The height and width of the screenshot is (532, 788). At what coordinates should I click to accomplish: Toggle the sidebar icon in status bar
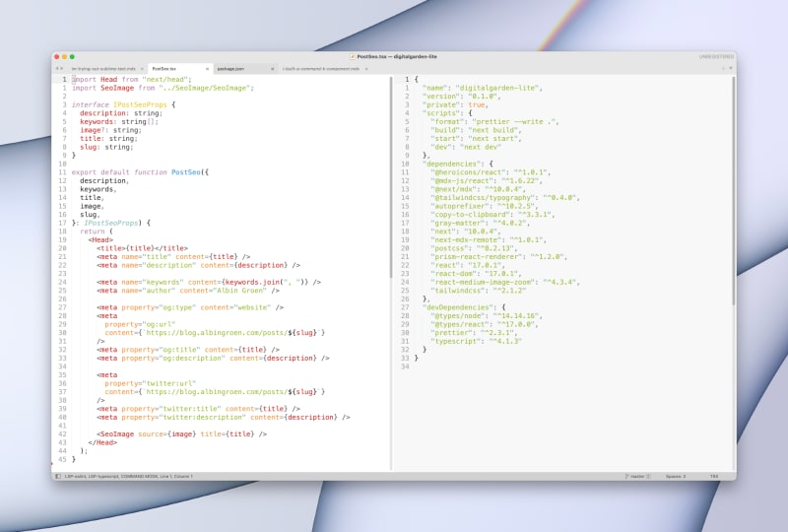[58, 476]
